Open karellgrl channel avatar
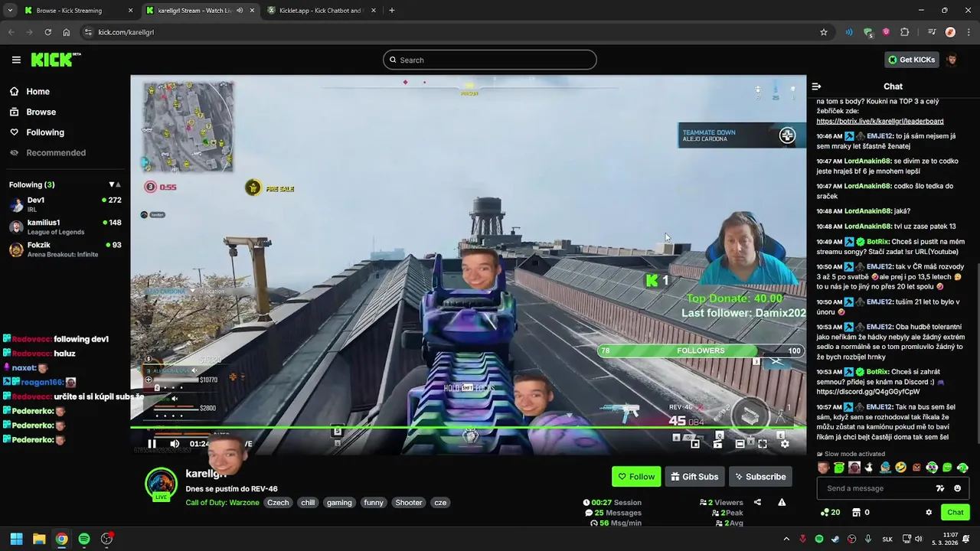 [x=161, y=482]
